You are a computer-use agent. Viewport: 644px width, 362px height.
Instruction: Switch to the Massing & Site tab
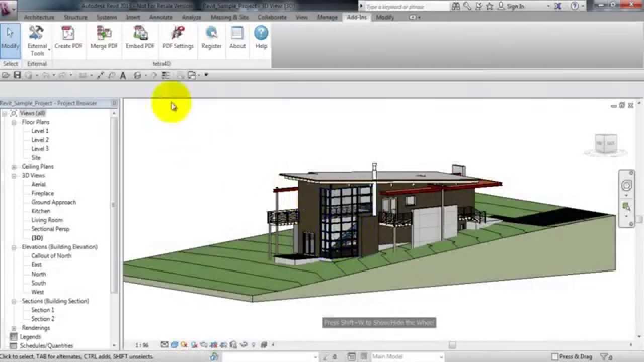click(229, 17)
